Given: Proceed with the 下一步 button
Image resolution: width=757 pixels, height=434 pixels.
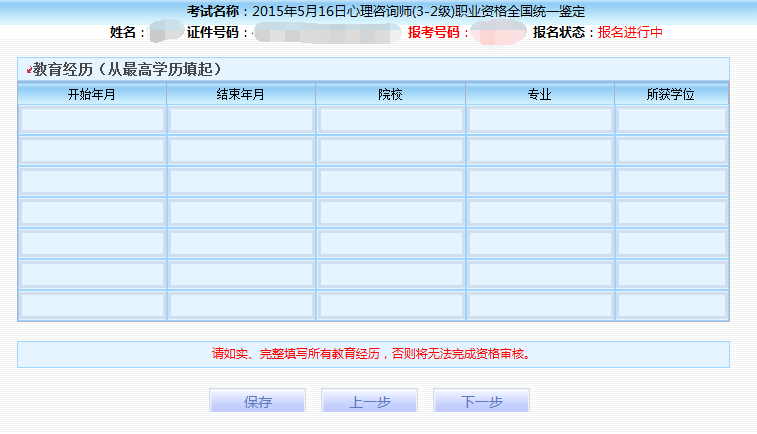Looking at the screenshot, I should point(481,402).
